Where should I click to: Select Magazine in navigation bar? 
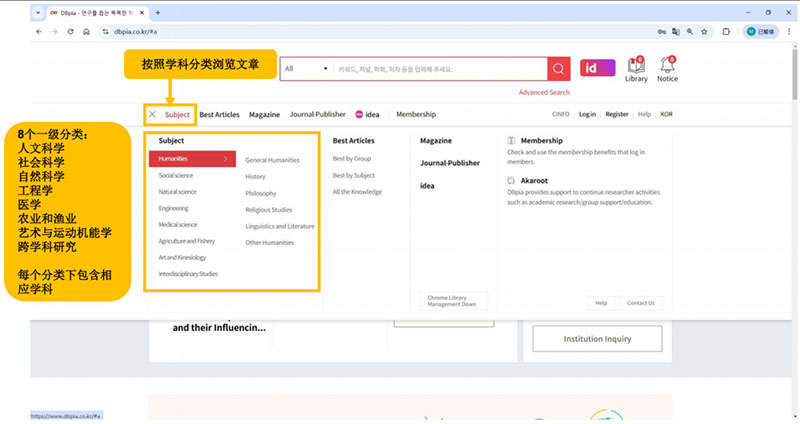pyautogui.click(x=264, y=114)
